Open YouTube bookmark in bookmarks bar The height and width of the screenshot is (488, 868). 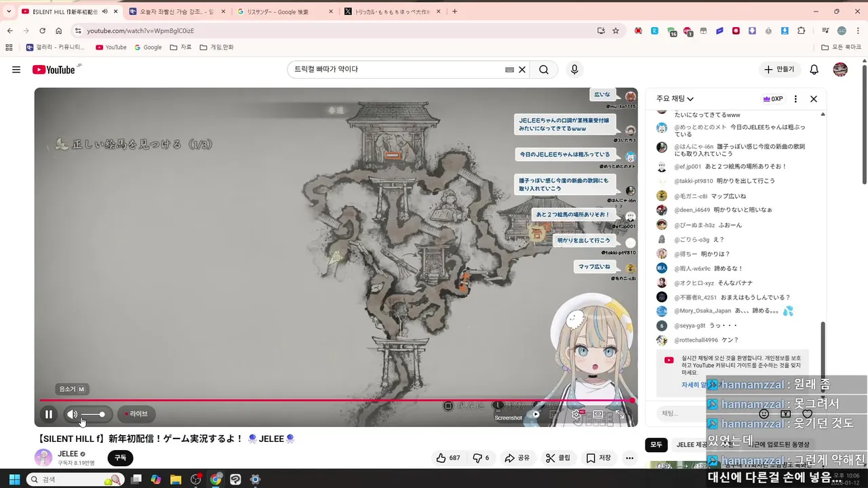[111, 47]
